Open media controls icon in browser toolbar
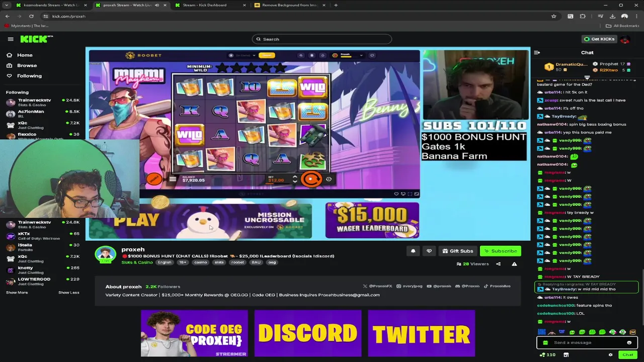Image resolution: width=644 pixels, height=362 pixels. [600, 16]
